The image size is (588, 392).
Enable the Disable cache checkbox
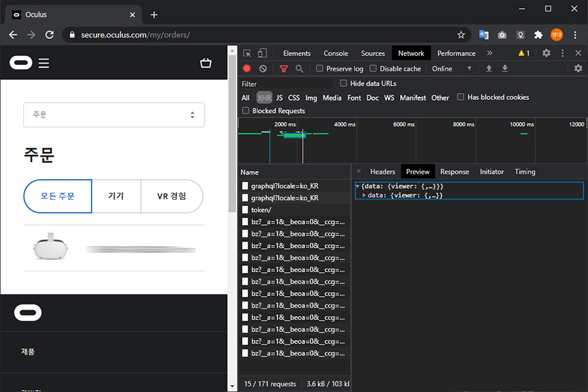pyautogui.click(x=373, y=68)
